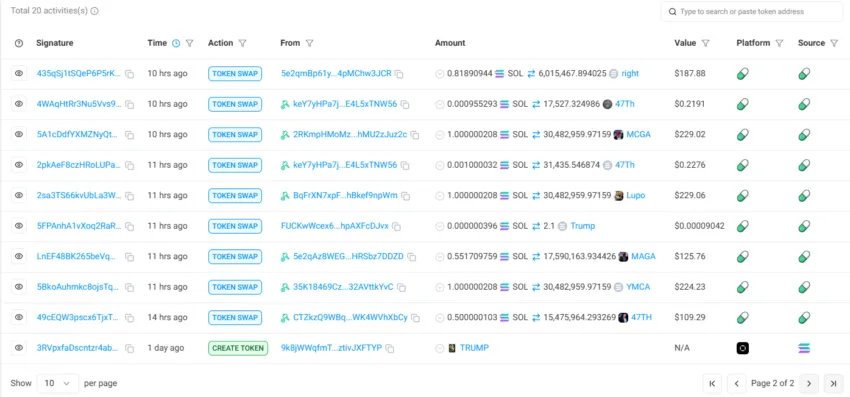This screenshot has height=397, width=850.
Task: Jump to the last page
Action: (x=833, y=383)
